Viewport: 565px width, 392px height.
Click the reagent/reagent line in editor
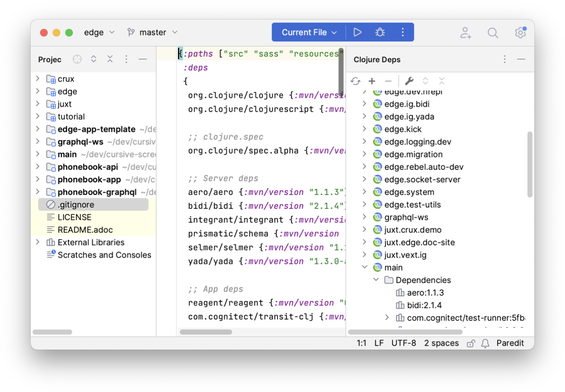[267, 303]
